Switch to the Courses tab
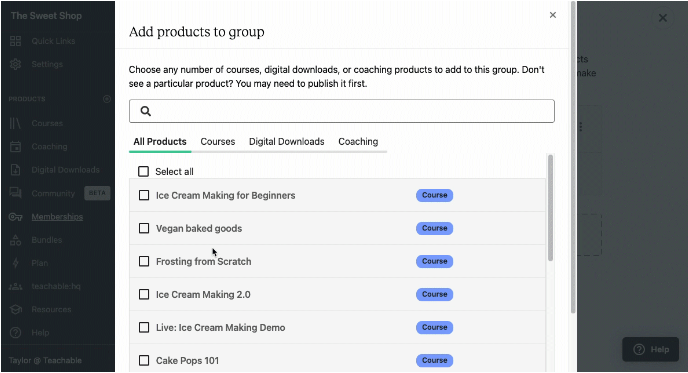The image size is (688, 373). [x=218, y=142]
